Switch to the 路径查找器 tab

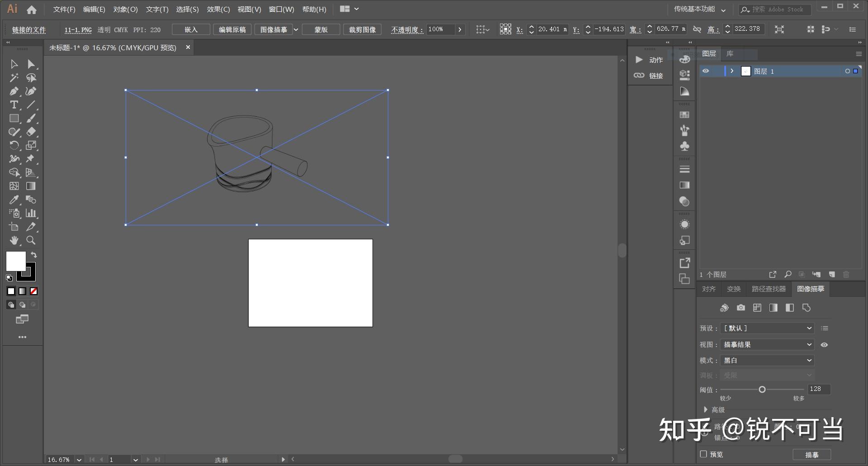coord(769,289)
